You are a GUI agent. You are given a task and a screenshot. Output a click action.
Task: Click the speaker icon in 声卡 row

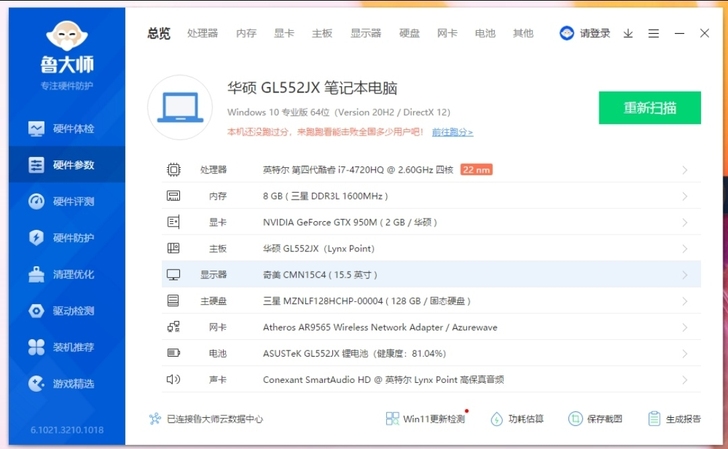click(173, 379)
